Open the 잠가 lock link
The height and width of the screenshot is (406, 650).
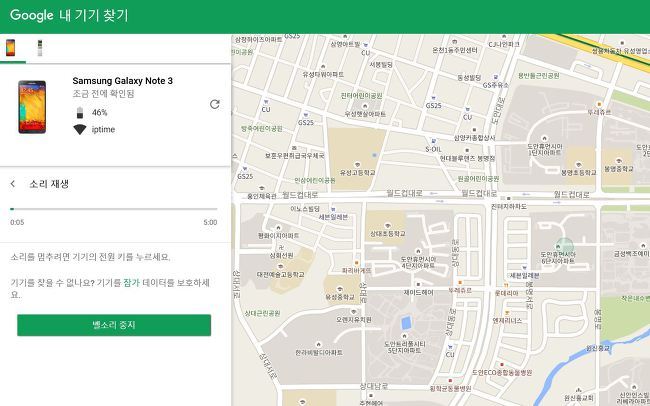click(x=131, y=283)
